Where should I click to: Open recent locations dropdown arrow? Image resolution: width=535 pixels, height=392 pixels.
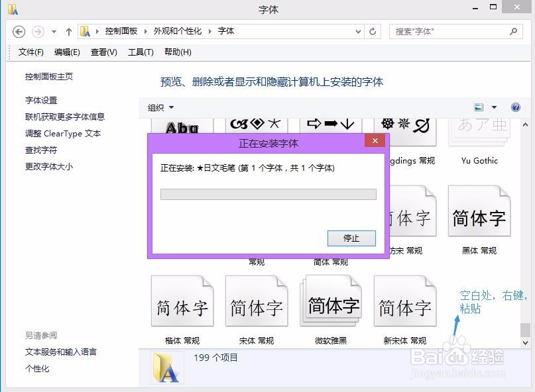[54, 32]
